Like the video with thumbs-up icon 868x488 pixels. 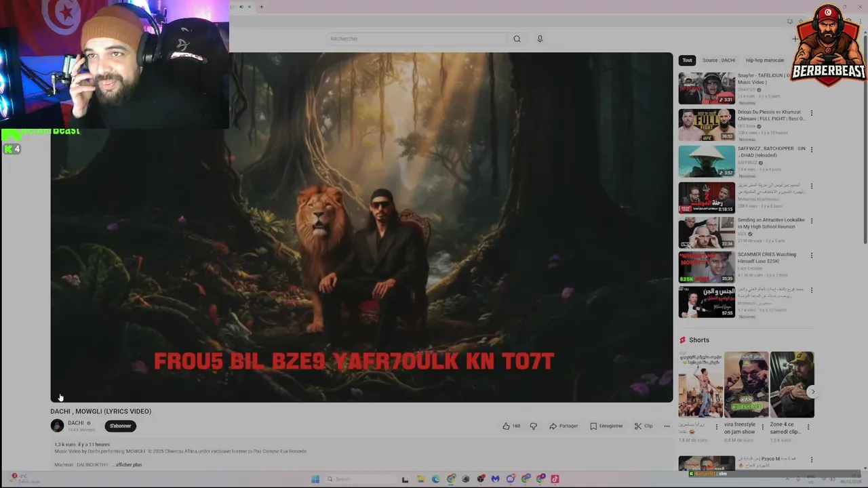506,426
